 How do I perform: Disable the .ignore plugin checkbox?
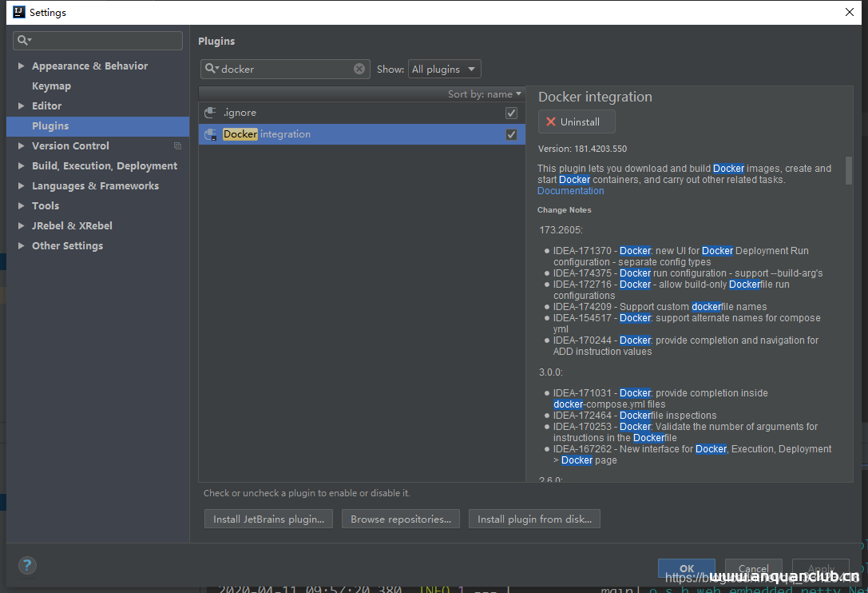tap(511, 113)
